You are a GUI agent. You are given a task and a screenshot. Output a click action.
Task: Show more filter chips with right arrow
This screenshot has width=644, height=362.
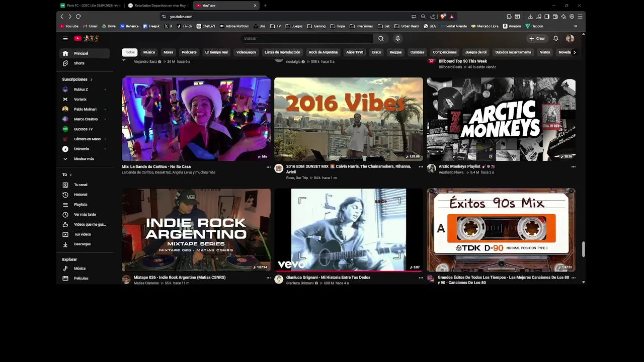pyautogui.click(x=574, y=52)
